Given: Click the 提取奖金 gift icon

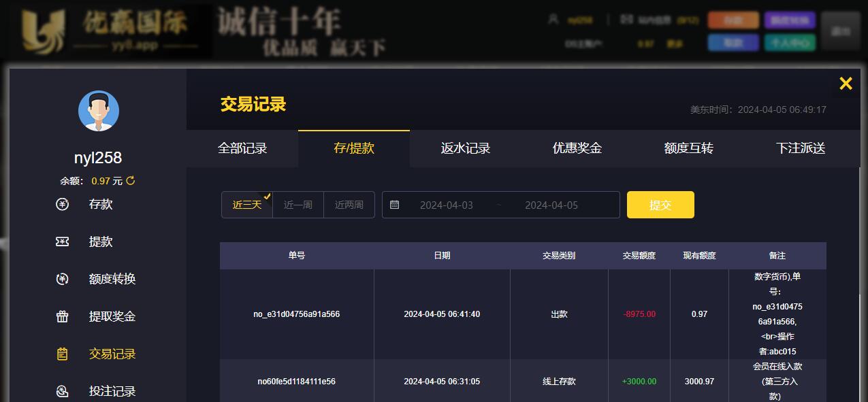Looking at the screenshot, I should point(62,316).
